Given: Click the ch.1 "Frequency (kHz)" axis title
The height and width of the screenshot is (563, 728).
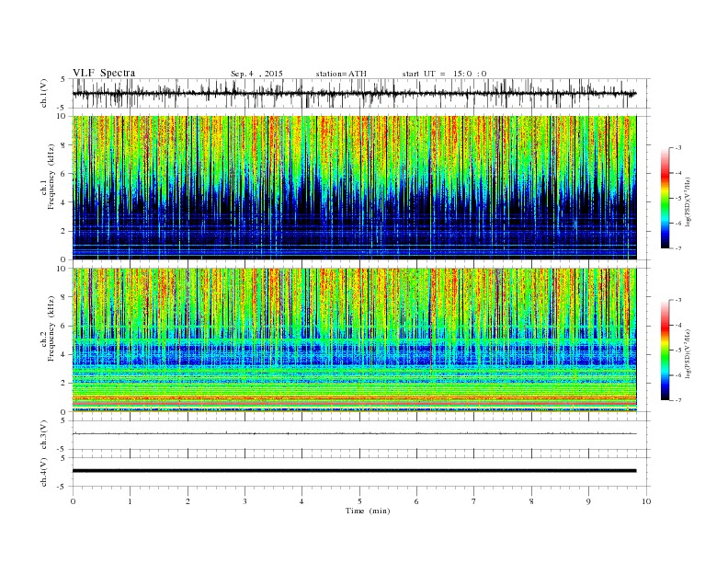Looking at the screenshot, I should click(51, 177).
